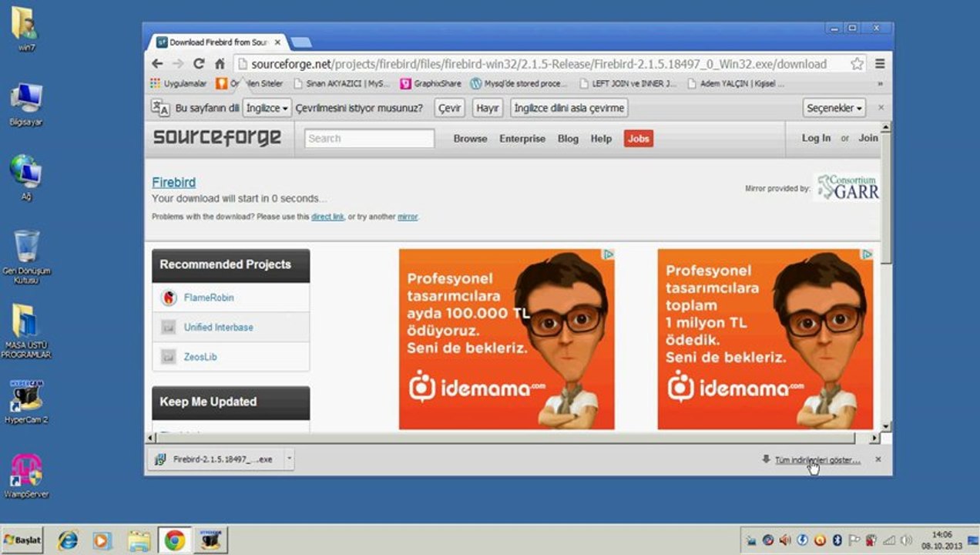Open the ZeosLib recommended project

click(x=200, y=357)
